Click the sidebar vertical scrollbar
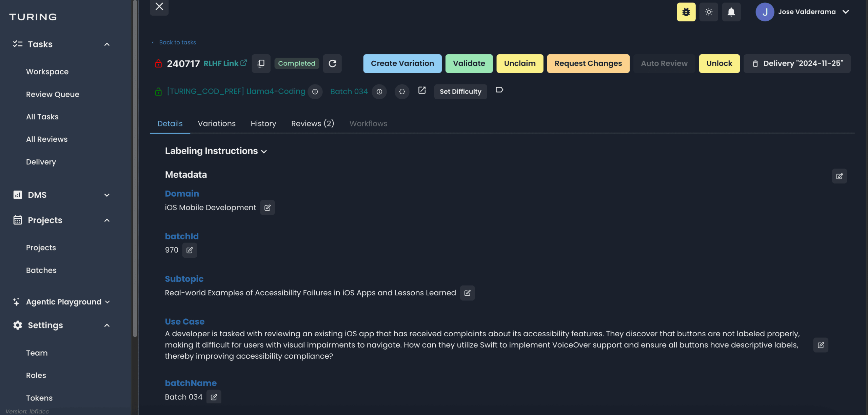 tap(135, 170)
